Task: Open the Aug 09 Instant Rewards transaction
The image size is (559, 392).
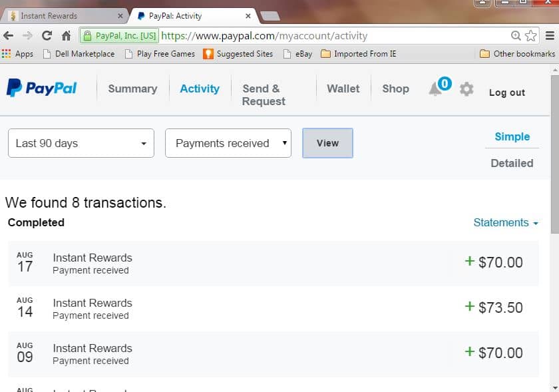Action: [x=274, y=354]
